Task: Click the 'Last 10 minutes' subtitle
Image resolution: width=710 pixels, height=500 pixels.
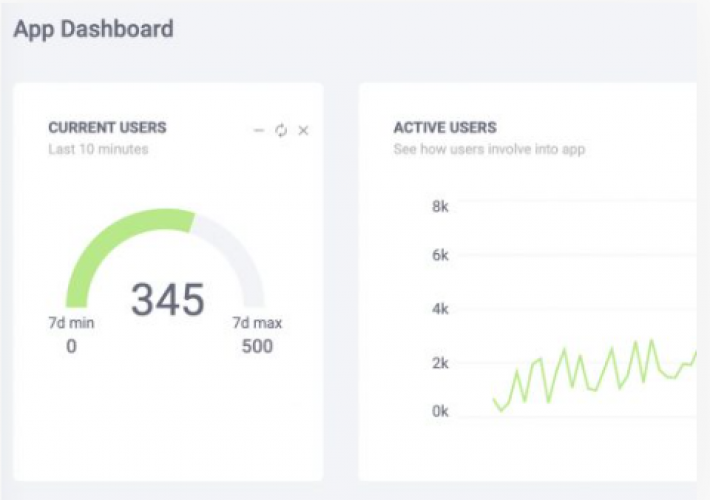Action: coord(98,150)
